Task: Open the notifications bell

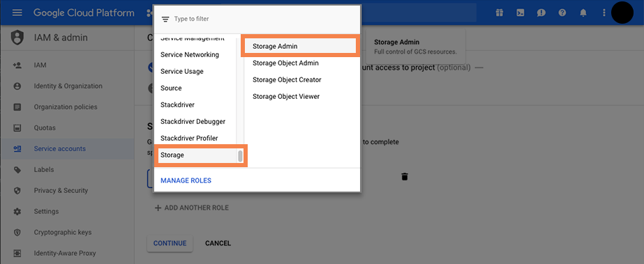Action: 583,13
